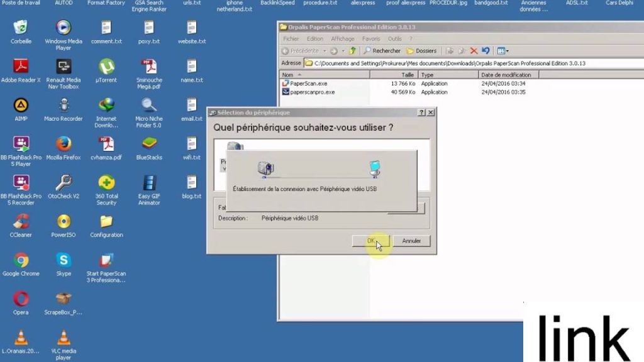This screenshot has height=362, width=644.
Task: Launch Adobe Reader X
Action: [21, 67]
